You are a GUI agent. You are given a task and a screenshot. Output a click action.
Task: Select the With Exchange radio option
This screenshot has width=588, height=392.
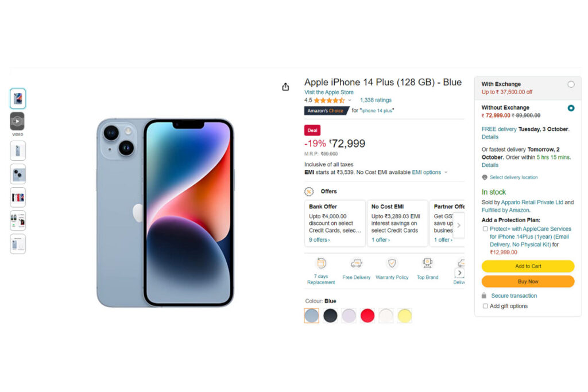click(x=571, y=84)
